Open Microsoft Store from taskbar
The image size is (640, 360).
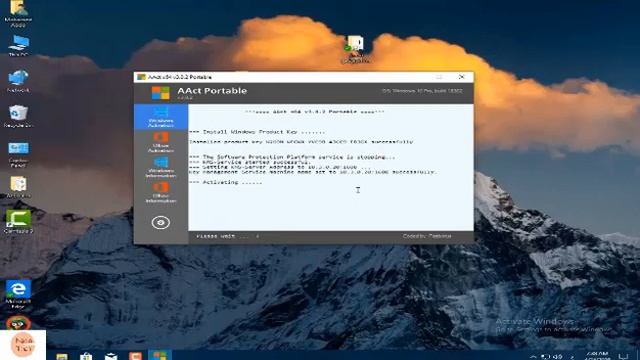[86, 356]
